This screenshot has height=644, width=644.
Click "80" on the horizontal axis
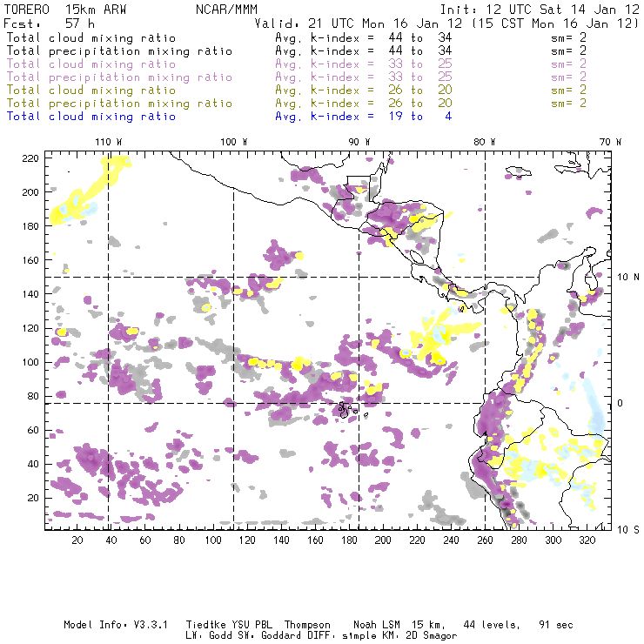[x=179, y=540]
